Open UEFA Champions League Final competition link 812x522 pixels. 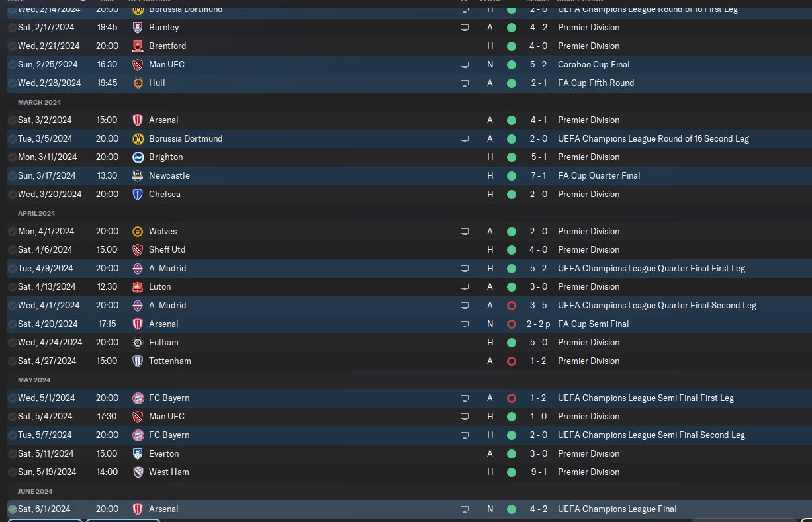point(617,509)
